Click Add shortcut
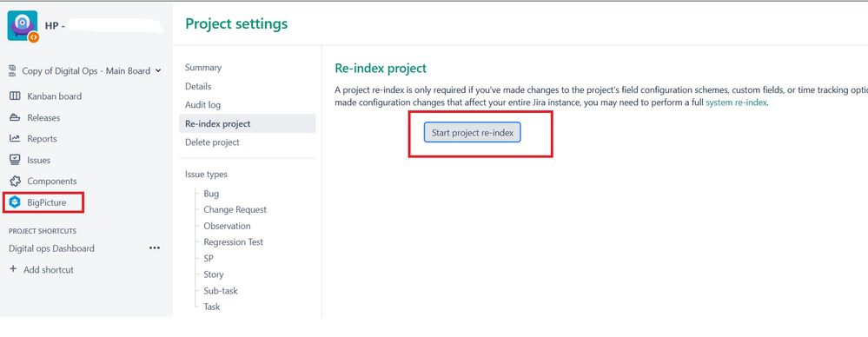The image size is (868, 337). coord(48,269)
